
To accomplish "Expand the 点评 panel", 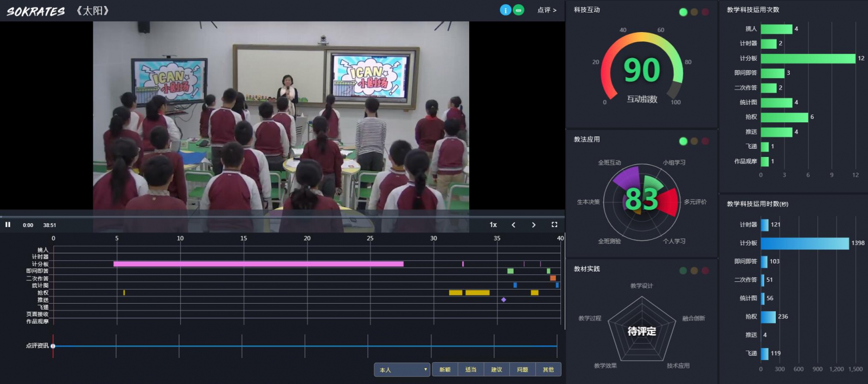I will [x=546, y=10].
